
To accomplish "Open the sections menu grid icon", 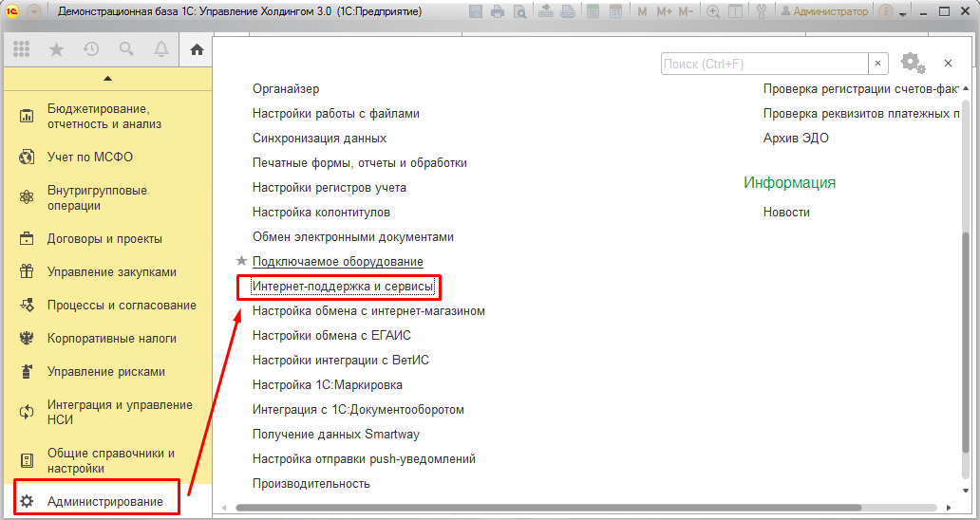I will (21, 49).
